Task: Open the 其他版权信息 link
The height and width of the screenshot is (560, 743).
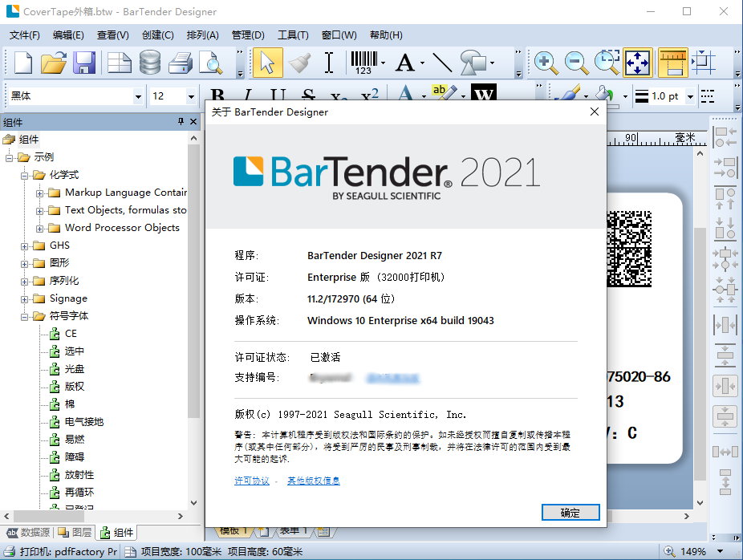Action: click(x=313, y=481)
